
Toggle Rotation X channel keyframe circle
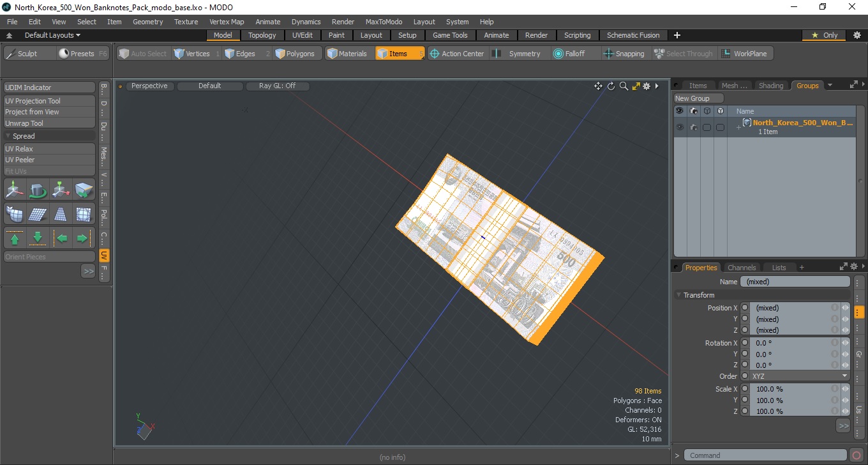click(745, 343)
